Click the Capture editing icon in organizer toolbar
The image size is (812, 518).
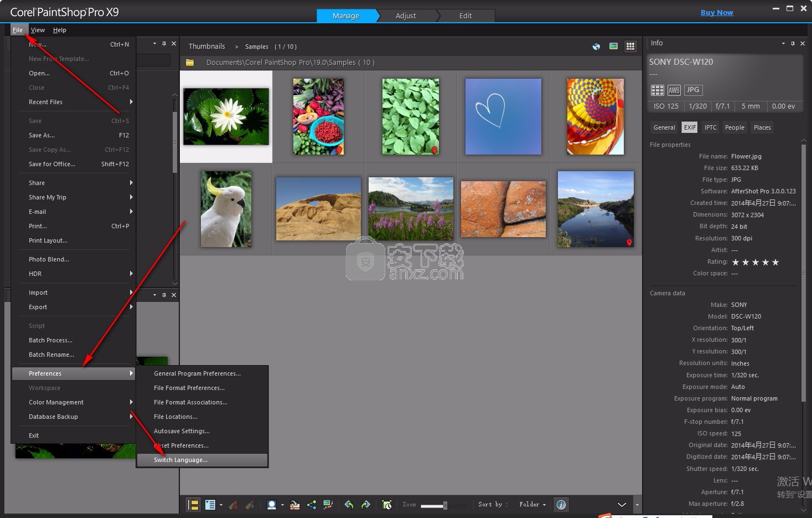point(234,505)
